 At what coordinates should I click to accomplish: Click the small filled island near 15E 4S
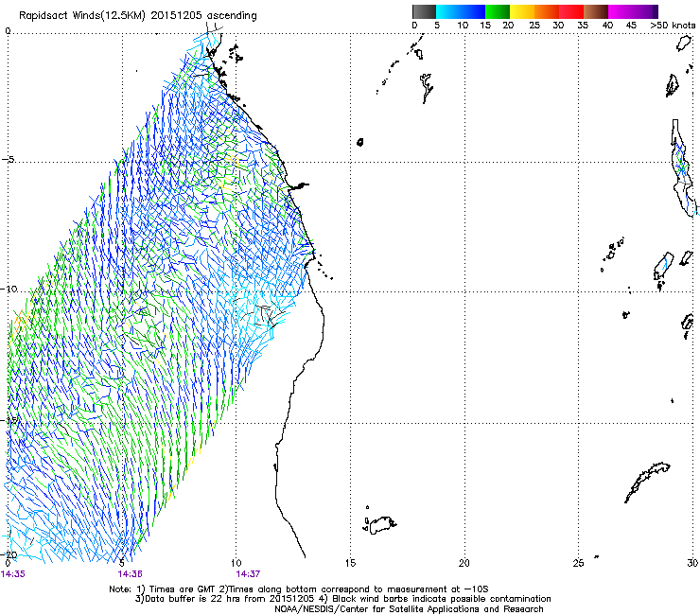(x=359, y=142)
